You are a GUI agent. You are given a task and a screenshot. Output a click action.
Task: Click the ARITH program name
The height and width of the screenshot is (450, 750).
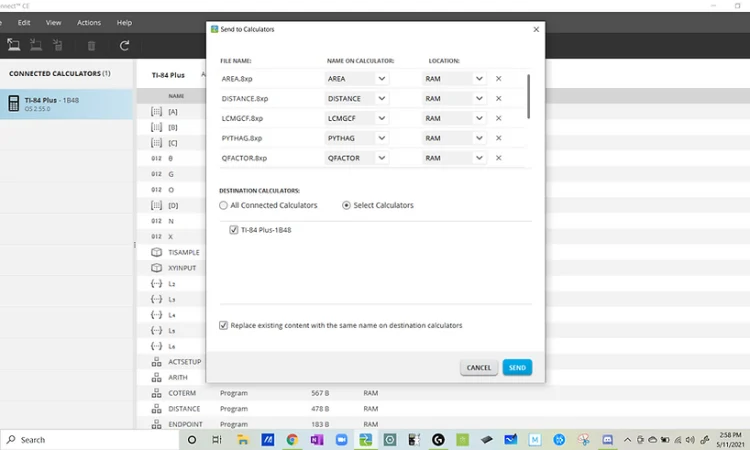(178, 377)
